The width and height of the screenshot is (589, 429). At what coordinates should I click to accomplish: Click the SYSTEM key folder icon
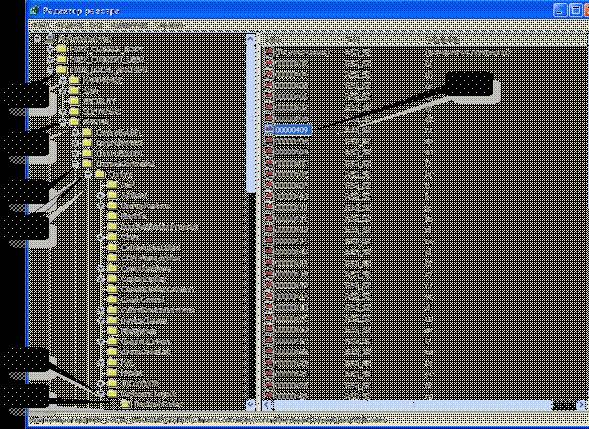pos(74,122)
